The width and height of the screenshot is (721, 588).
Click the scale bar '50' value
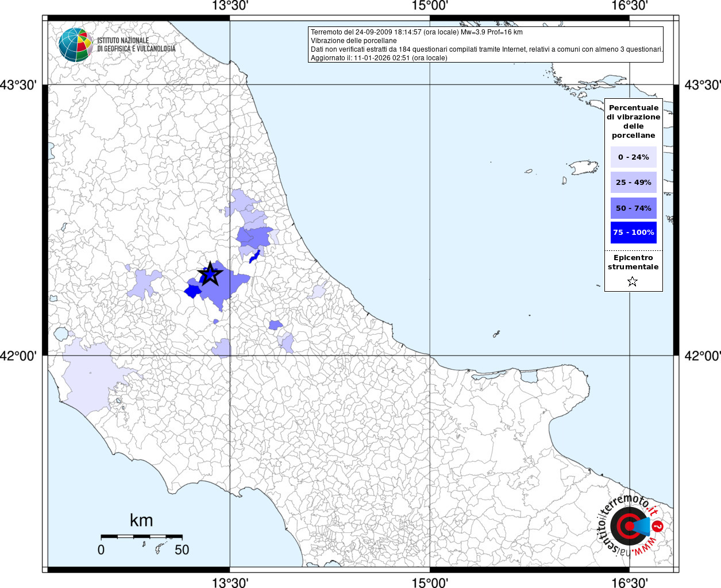(x=182, y=550)
